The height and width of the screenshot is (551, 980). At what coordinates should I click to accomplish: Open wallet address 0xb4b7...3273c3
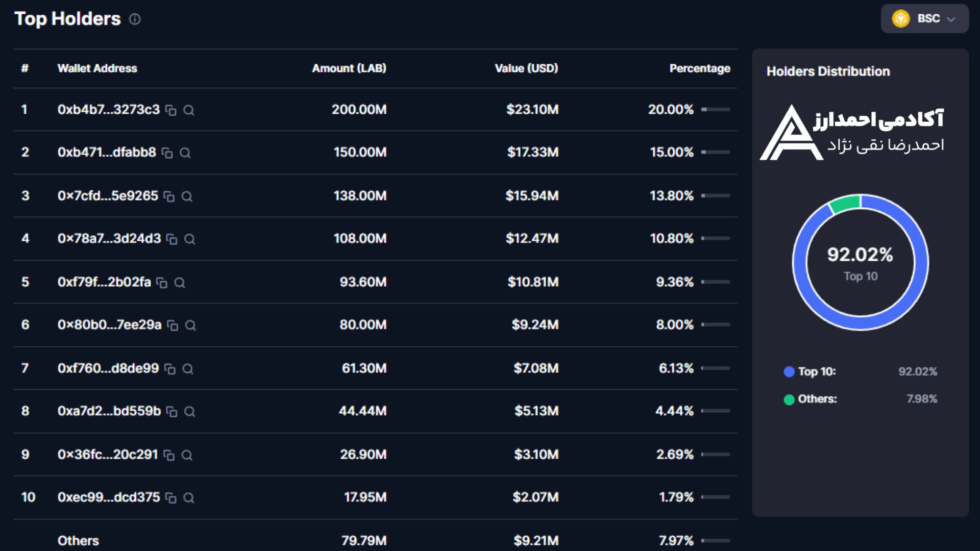click(108, 110)
